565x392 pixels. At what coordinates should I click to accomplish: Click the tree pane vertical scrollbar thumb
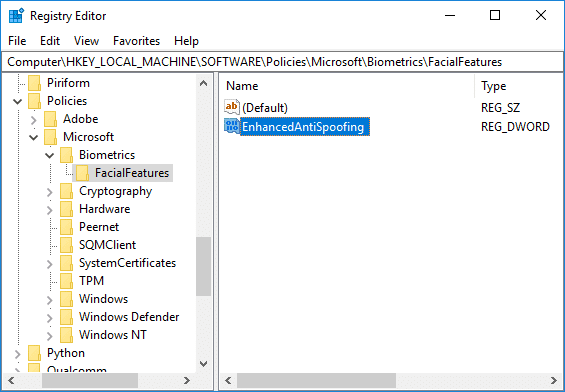click(204, 266)
